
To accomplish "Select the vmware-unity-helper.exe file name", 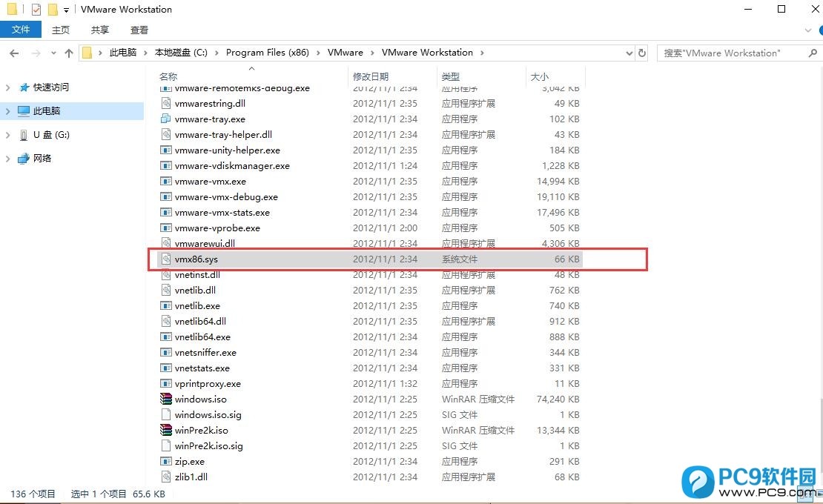I will pyautogui.click(x=228, y=150).
